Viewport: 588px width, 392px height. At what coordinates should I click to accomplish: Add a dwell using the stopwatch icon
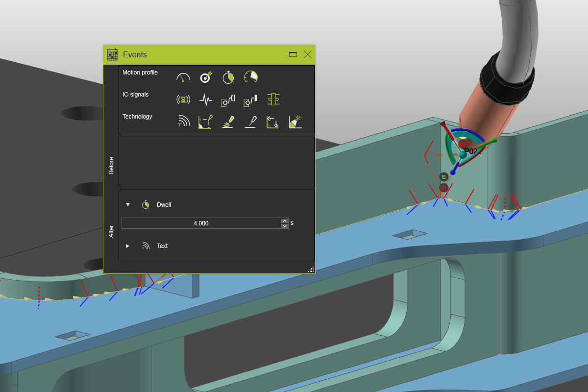coord(228,77)
